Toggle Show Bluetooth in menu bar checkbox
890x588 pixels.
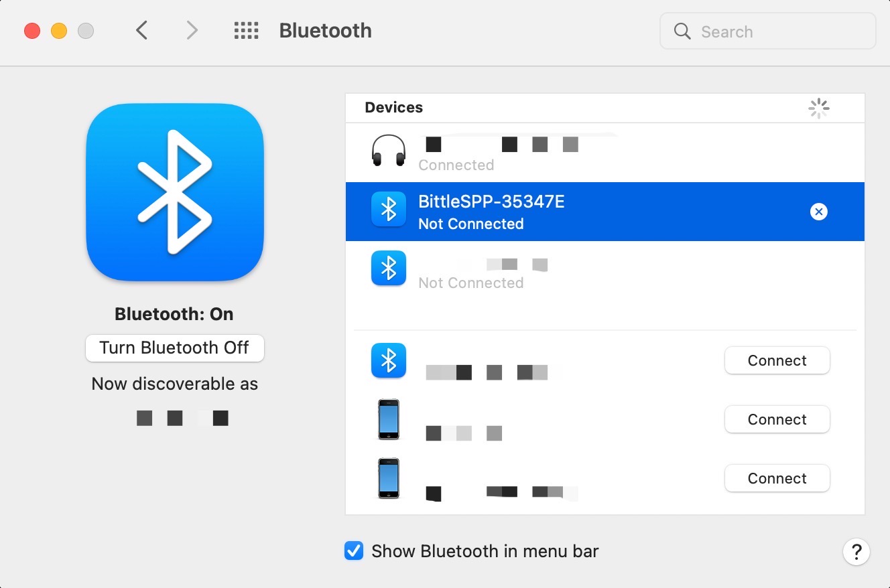pos(353,550)
